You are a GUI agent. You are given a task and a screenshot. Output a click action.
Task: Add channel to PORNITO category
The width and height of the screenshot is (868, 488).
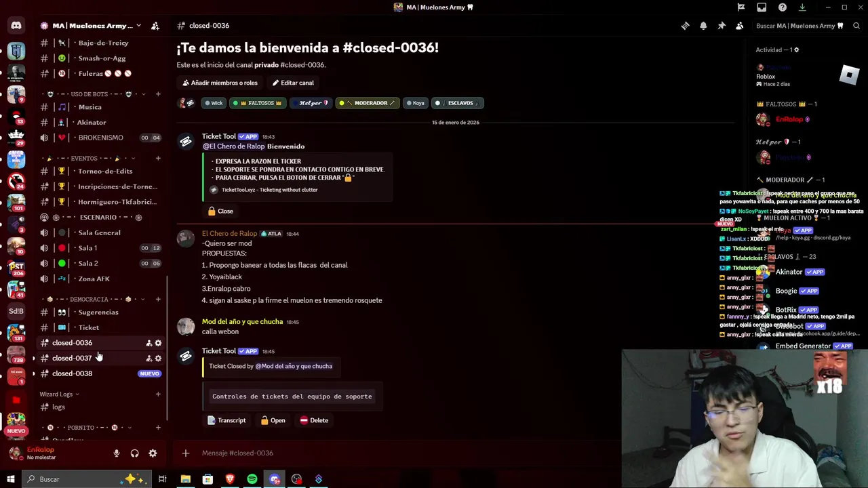click(158, 428)
